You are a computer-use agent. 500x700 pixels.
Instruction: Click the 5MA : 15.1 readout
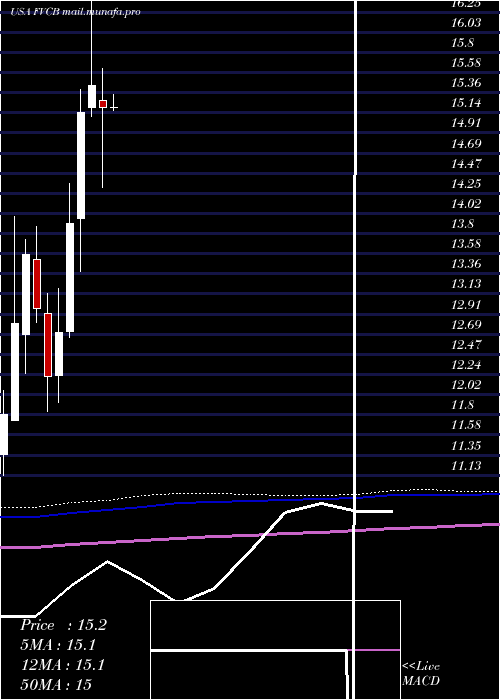pyautogui.click(x=58, y=645)
